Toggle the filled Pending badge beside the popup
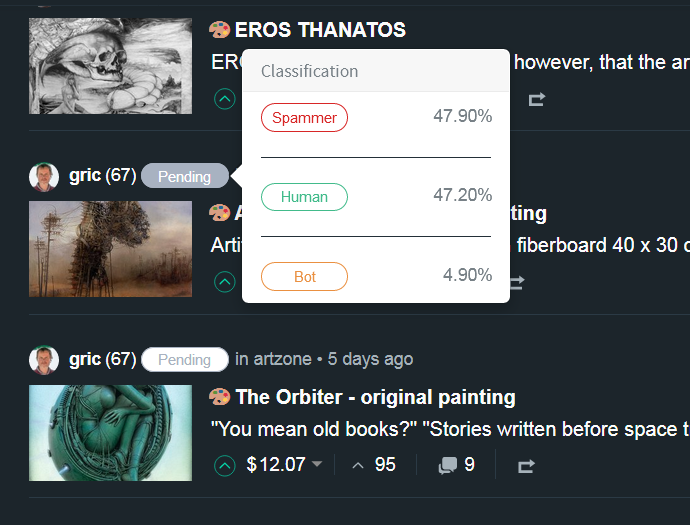This screenshot has height=525, width=690. 184,176
